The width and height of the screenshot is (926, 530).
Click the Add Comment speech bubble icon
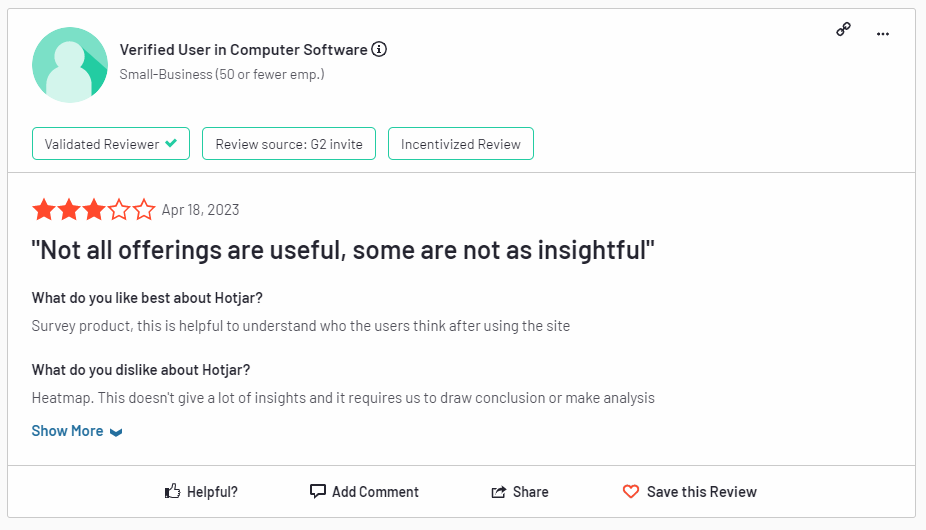point(318,491)
